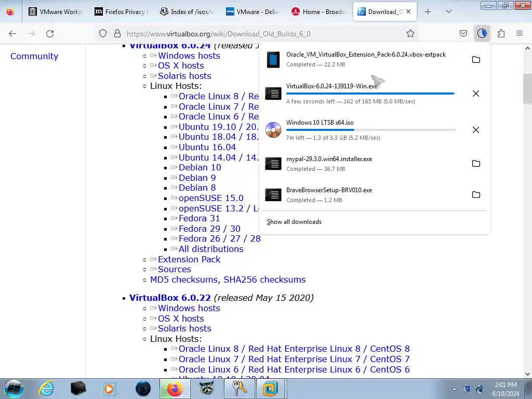Image resolution: width=532 pixels, height=399 pixels.
Task: Open openSUSE 15.0 download link
Action: (211, 198)
